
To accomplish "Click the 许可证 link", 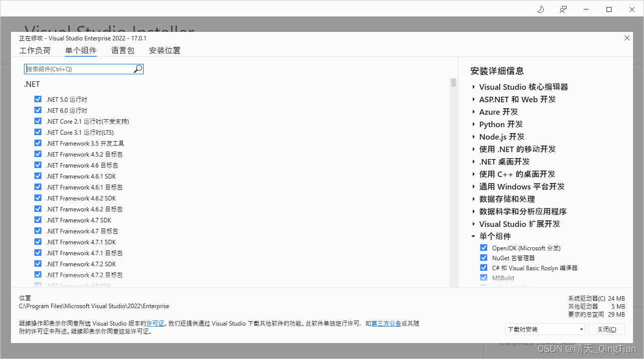I will (155, 323).
